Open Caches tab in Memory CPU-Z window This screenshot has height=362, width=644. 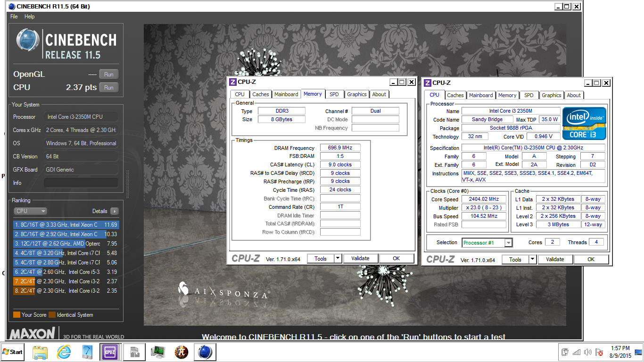[260, 94]
